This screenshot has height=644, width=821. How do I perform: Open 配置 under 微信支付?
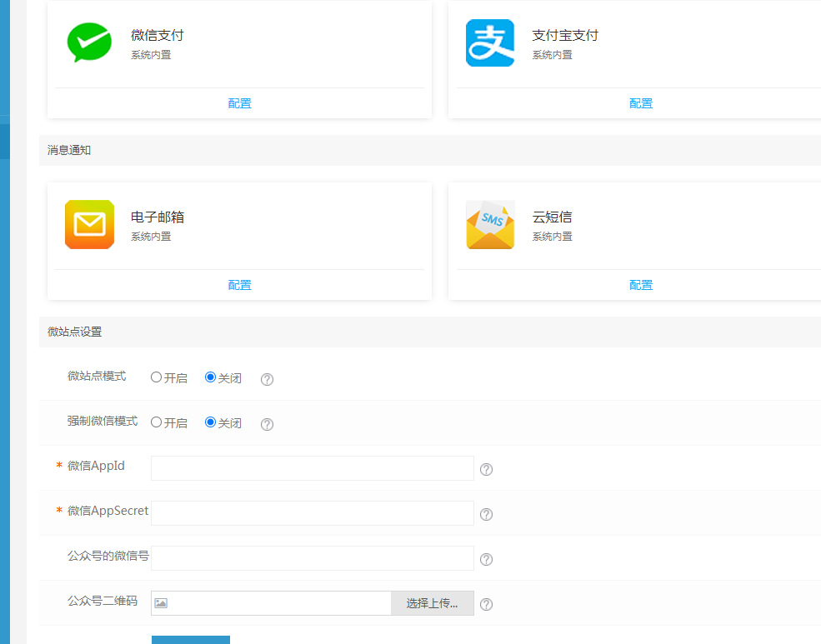[x=239, y=103]
